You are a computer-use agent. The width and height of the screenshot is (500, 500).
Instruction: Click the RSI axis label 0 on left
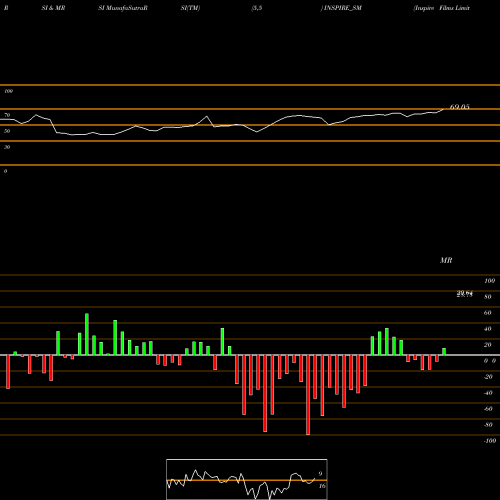(x=5, y=171)
